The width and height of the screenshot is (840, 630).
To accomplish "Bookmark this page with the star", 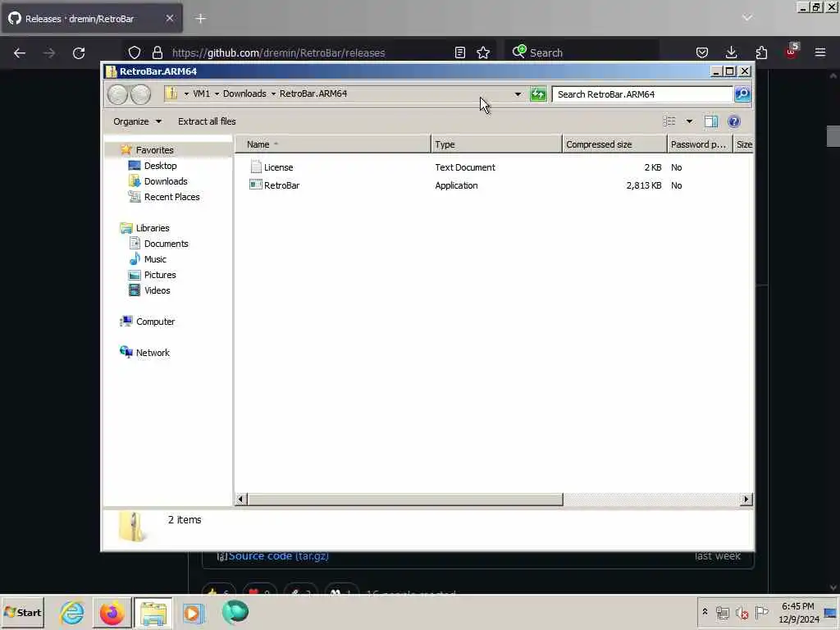I will pyautogui.click(x=483, y=52).
